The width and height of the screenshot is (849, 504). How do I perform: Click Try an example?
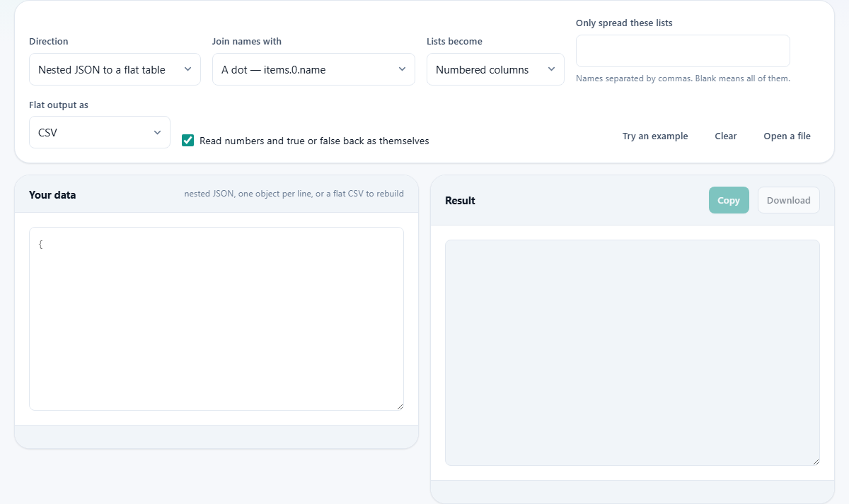coord(655,136)
